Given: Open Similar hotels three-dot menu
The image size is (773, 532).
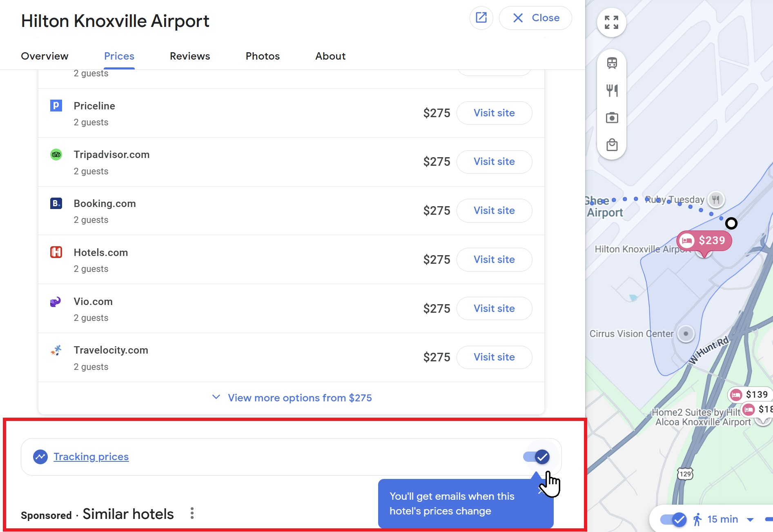Looking at the screenshot, I should tap(192, 513).
